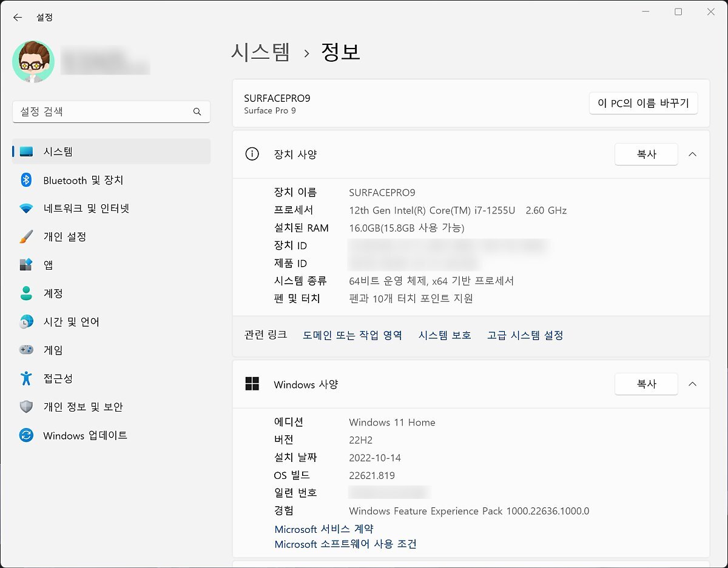
Task: Click the 시스템 breadcrumb in the header
Action: coord(261,52)
